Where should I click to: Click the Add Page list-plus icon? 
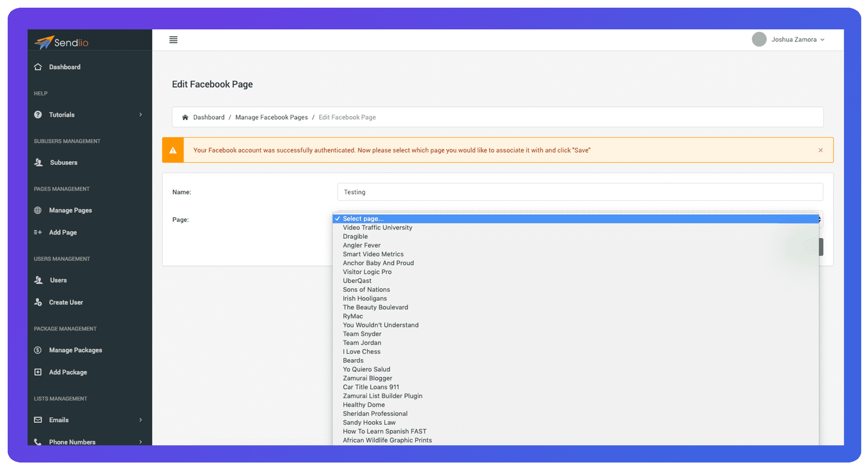(38, 233)
